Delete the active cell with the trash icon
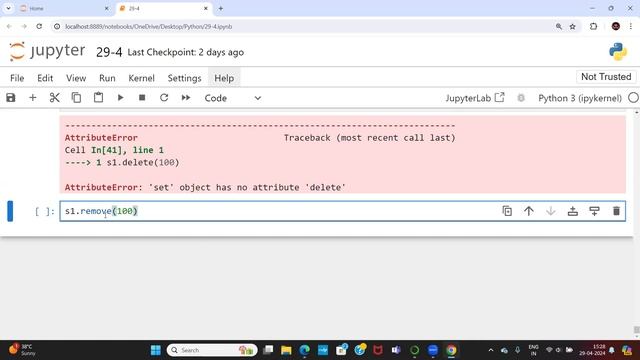This screenshot has height=360, width=640. [616, 211]
